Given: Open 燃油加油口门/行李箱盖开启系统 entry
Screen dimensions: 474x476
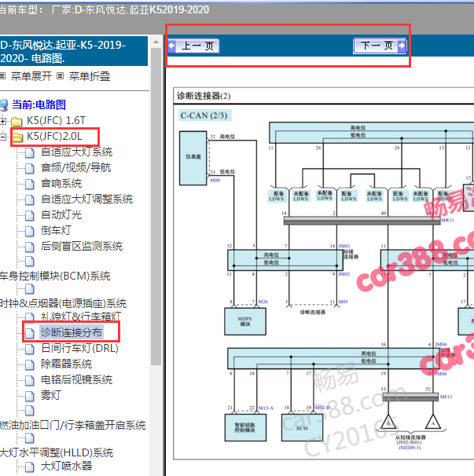Looking at the screenshot, I should [73, 425].
